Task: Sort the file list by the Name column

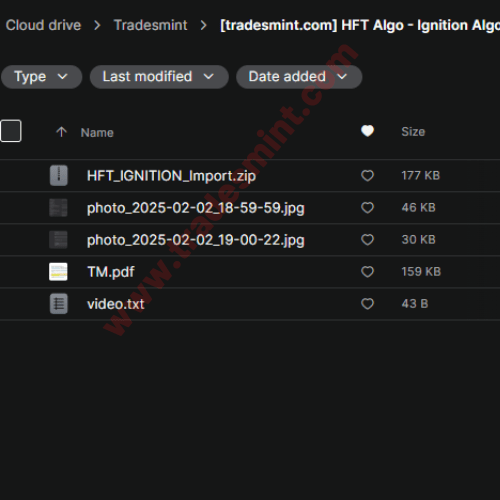Action: pos(97,133)
